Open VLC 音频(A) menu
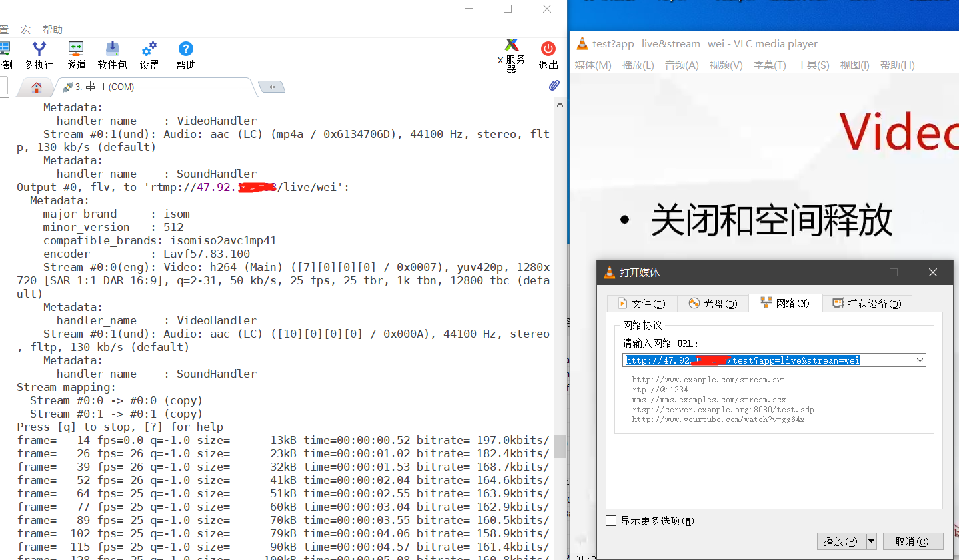959x560 pixels. click(682, 65)
